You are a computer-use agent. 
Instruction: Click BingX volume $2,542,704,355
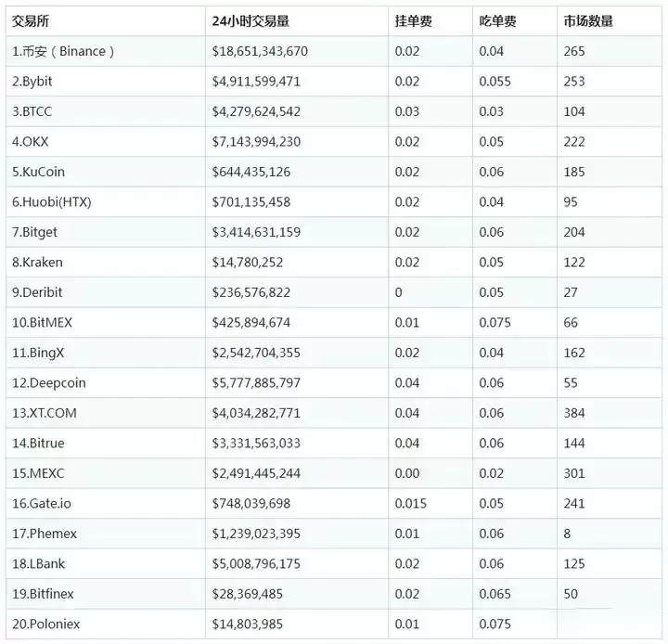(256, 353)
